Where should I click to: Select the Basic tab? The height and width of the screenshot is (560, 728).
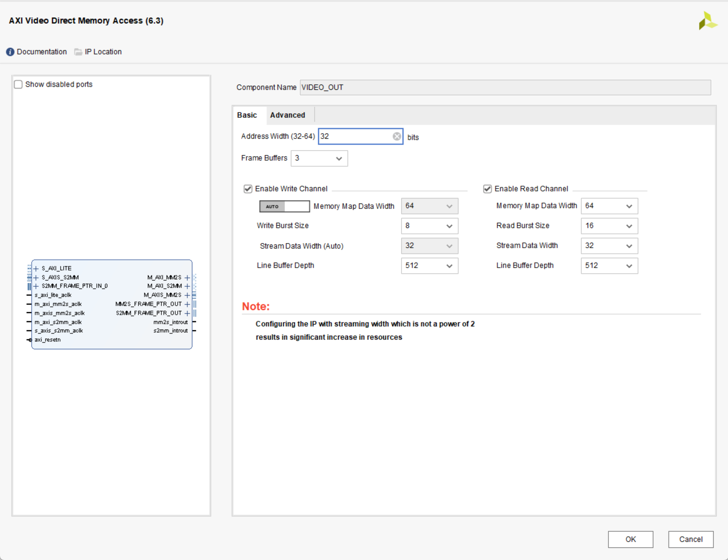coord(247,115)
